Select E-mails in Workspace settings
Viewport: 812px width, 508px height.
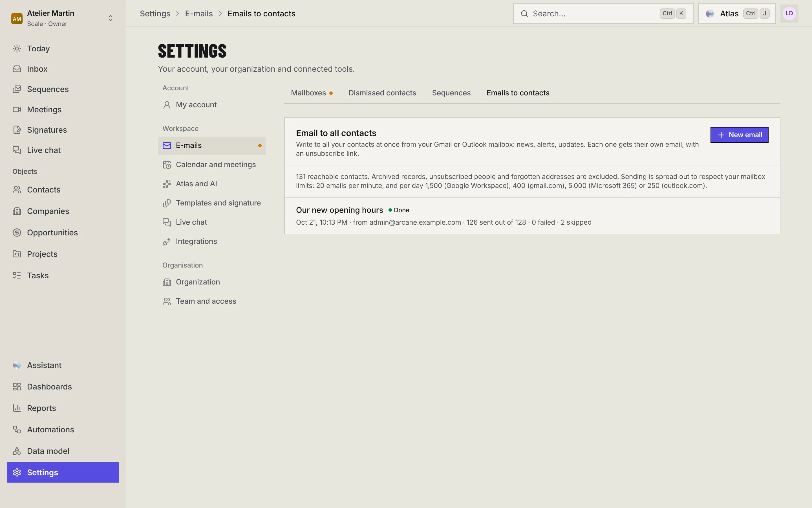point(212,145)
